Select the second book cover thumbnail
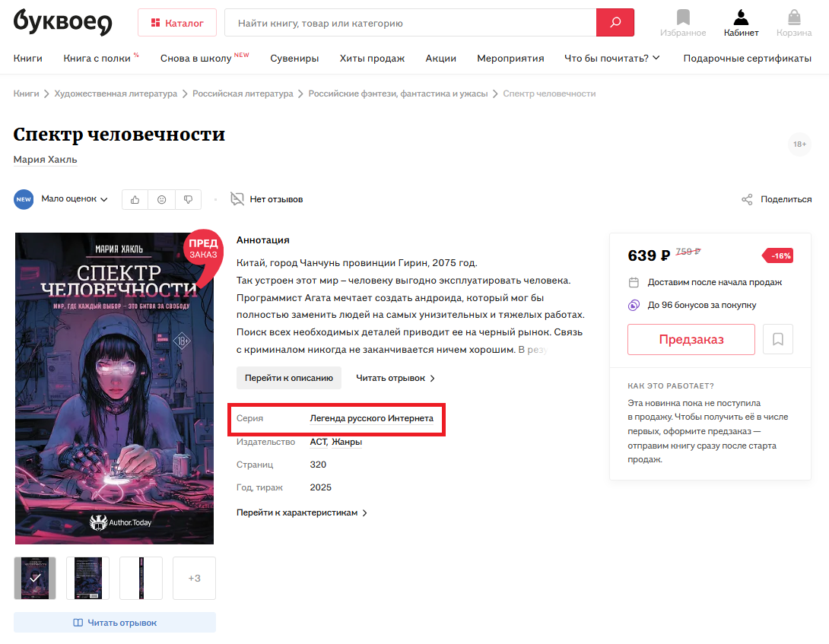 click(87, 578)
